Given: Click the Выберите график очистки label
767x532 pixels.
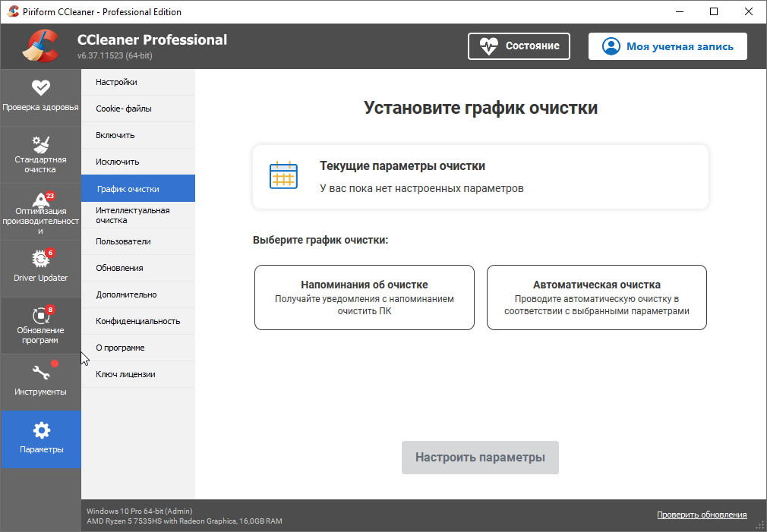Looking at the screenshot, I should click(x=320, y=240).
